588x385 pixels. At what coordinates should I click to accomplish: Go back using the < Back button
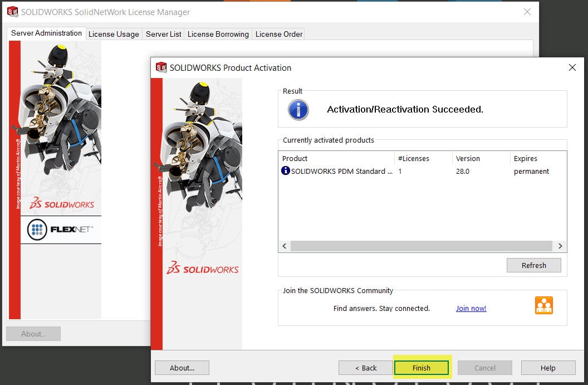[x=366, y=368]
